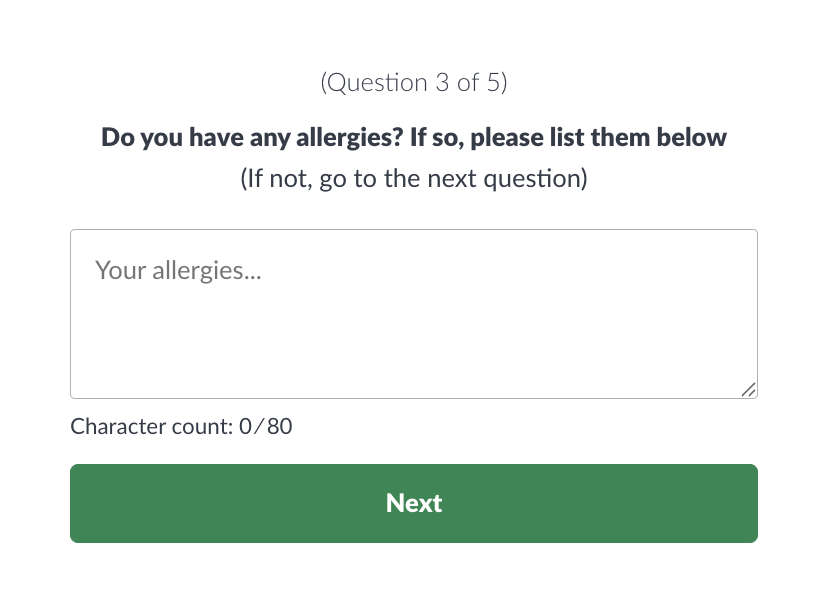
Task: Click the words 'Character count' under the text box
Action: click(151, 427)
